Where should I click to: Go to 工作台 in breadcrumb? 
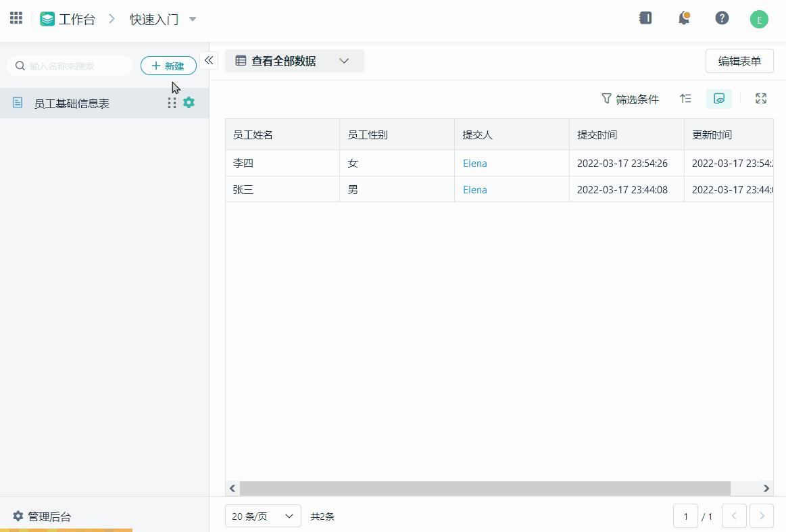coord(76,19)
